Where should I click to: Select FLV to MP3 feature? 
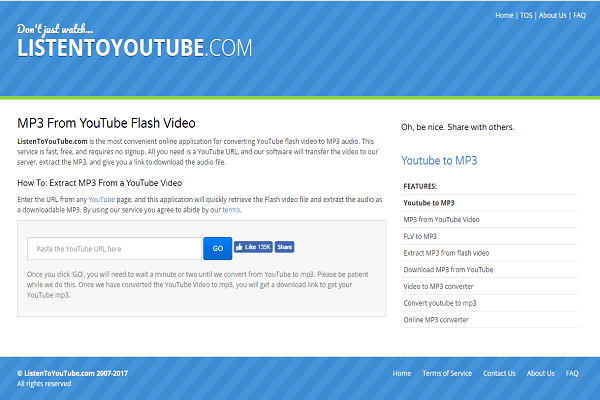(x=420, y=236)
